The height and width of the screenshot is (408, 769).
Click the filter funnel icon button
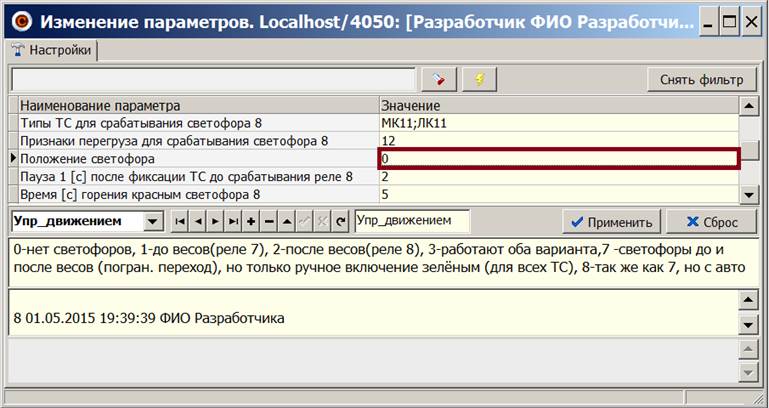point(438,80)
